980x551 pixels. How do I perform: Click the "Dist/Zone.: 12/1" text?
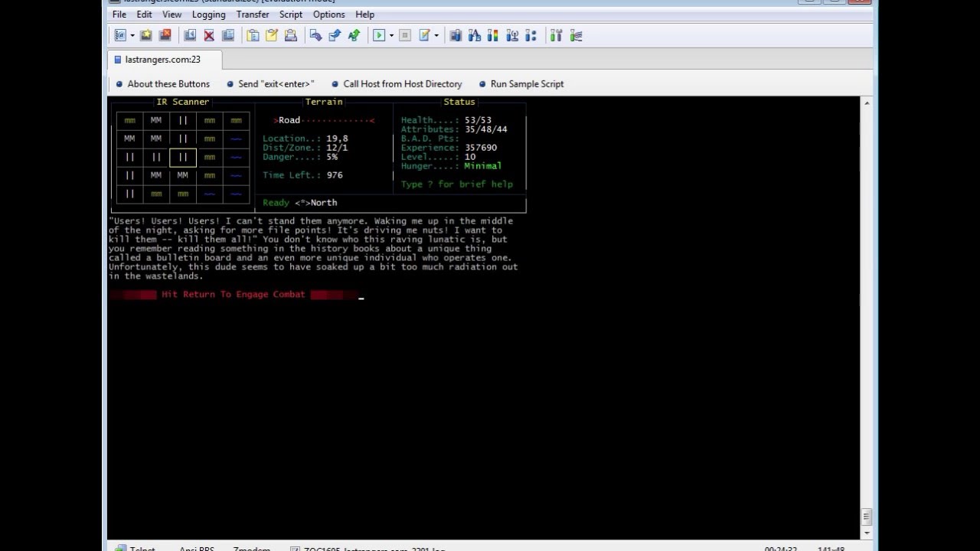(305, 148)
